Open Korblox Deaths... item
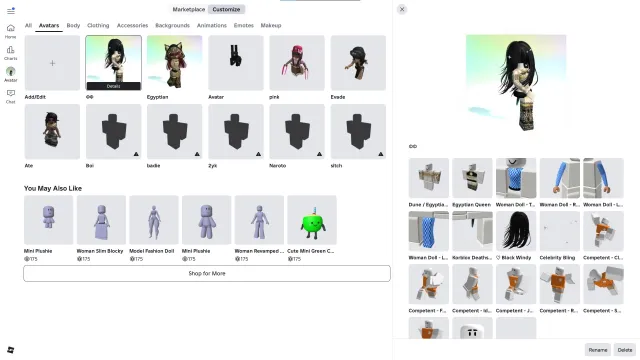 [472, 231]
